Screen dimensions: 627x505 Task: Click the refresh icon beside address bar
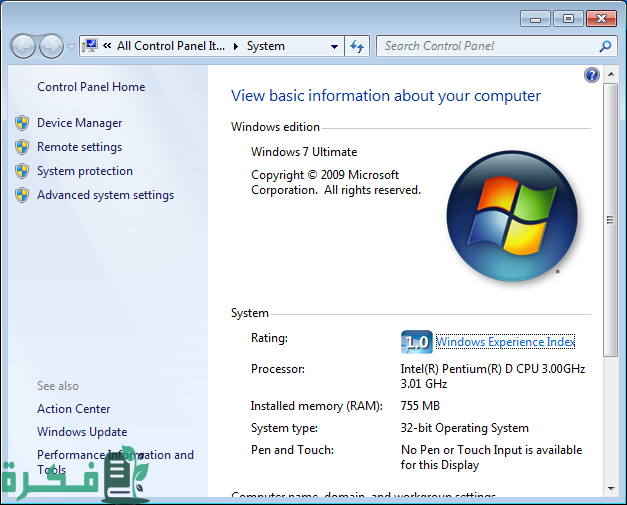(358, 46)
